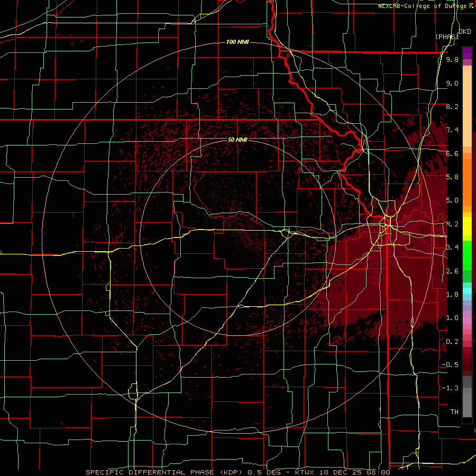Screen dimensions: 476x476
Task: Select the 1.0 value on the color scale
Action: 452,318
